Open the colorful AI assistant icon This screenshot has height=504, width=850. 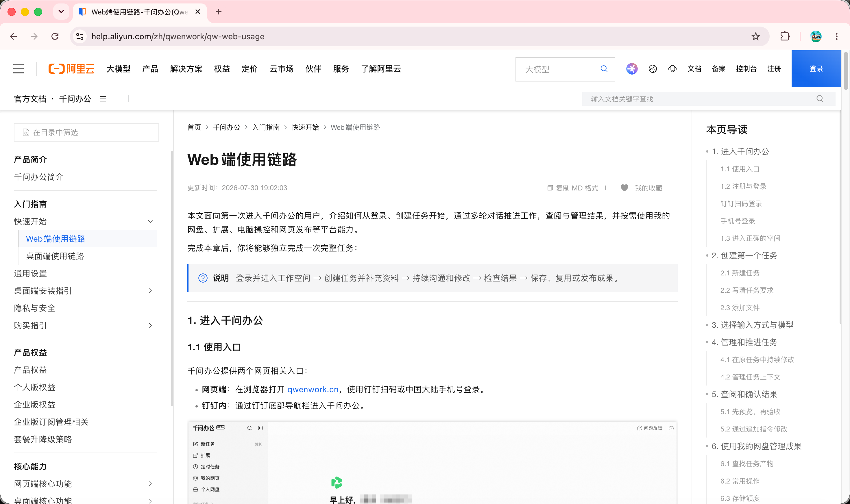pos(631,69)
